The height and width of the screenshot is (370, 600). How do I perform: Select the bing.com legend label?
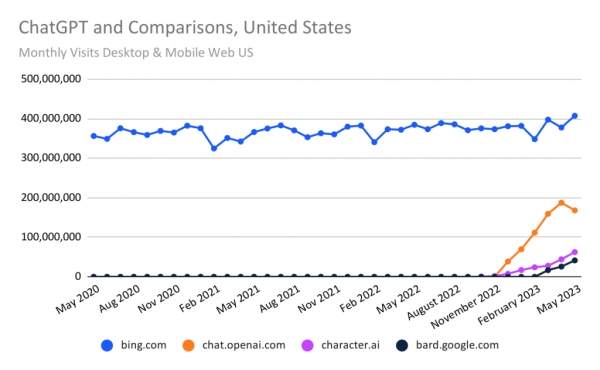(143, 345)
